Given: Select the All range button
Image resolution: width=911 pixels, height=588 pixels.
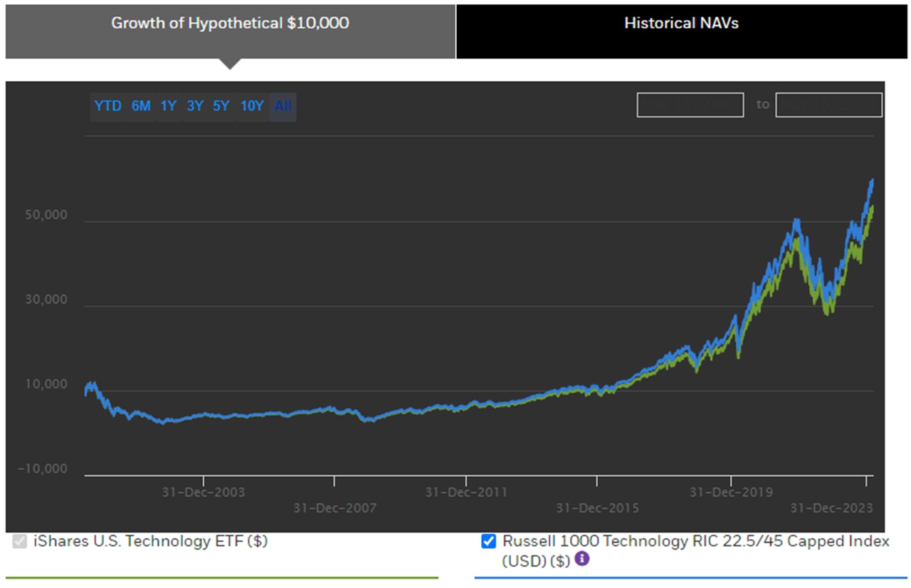Looking at the screenshot, I should 283,106.
